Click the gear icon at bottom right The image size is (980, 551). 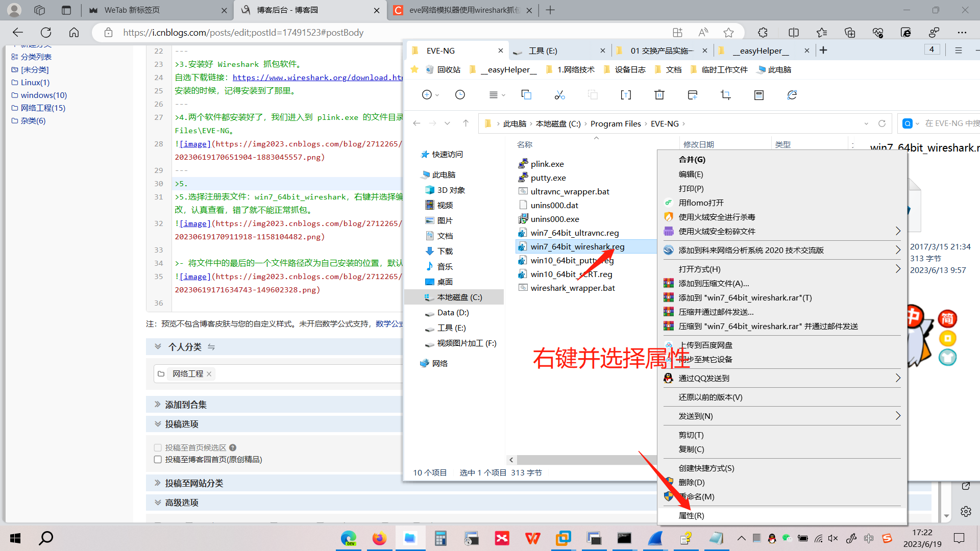[966, 511]
